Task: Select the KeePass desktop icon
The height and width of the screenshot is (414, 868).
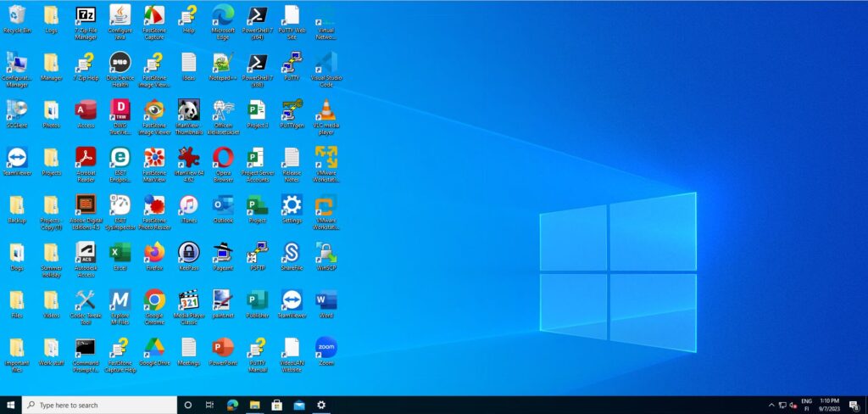Action: point(188,252)
